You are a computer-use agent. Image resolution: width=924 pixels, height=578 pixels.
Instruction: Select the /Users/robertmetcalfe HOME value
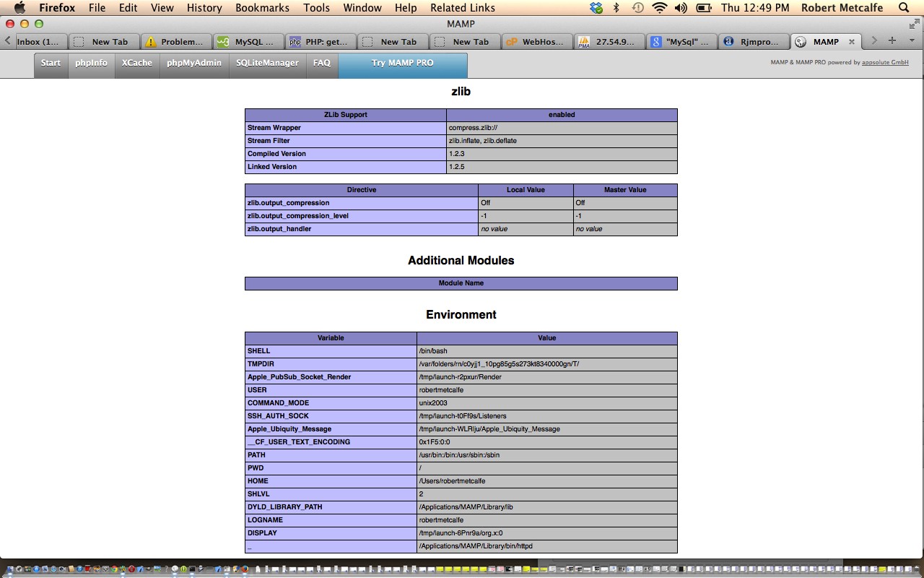point(547,481)
